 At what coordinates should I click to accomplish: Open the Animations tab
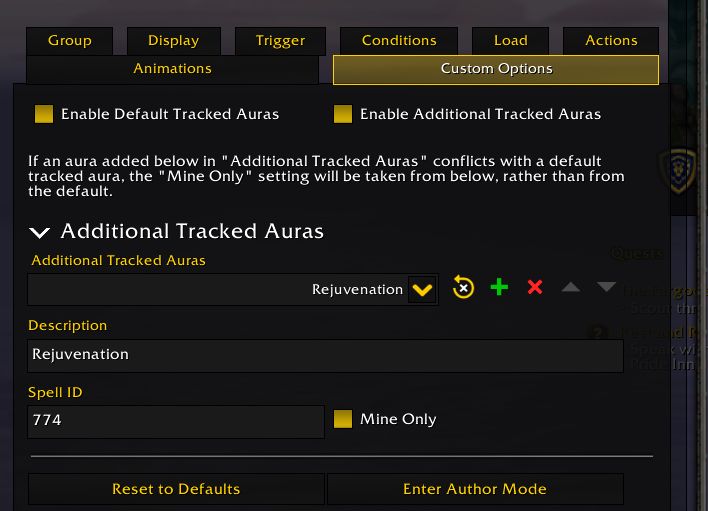pyautogui.click(x=172, y=69)
